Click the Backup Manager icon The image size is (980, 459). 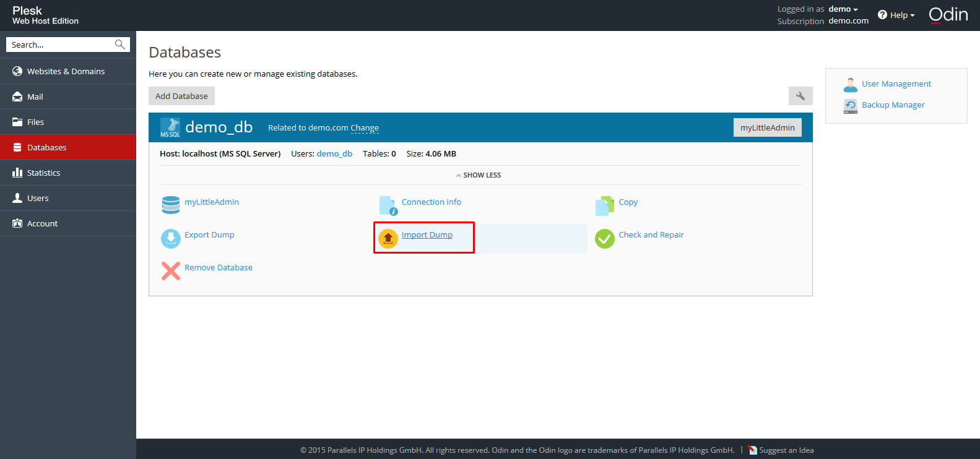pyautogui.click(x=851, y=106)
